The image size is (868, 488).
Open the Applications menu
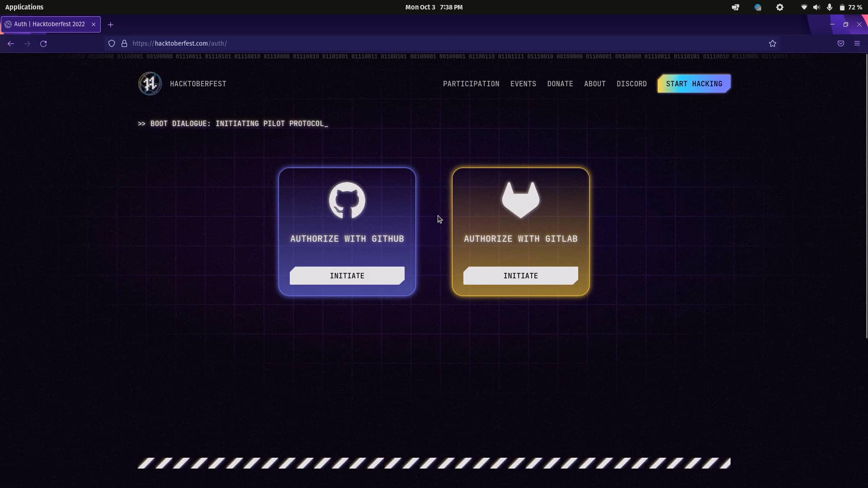point(24,7)
